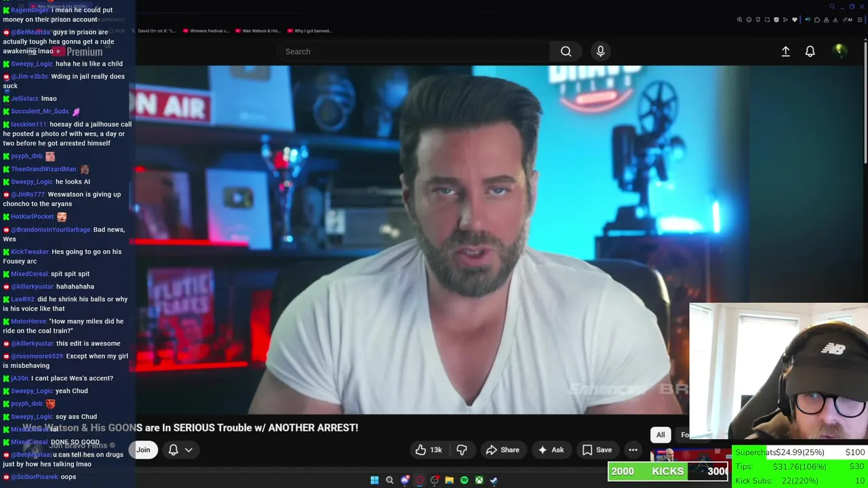Click the emoji face browser toolbar icon
Screen dimensions: 868x488
point(749,20)
